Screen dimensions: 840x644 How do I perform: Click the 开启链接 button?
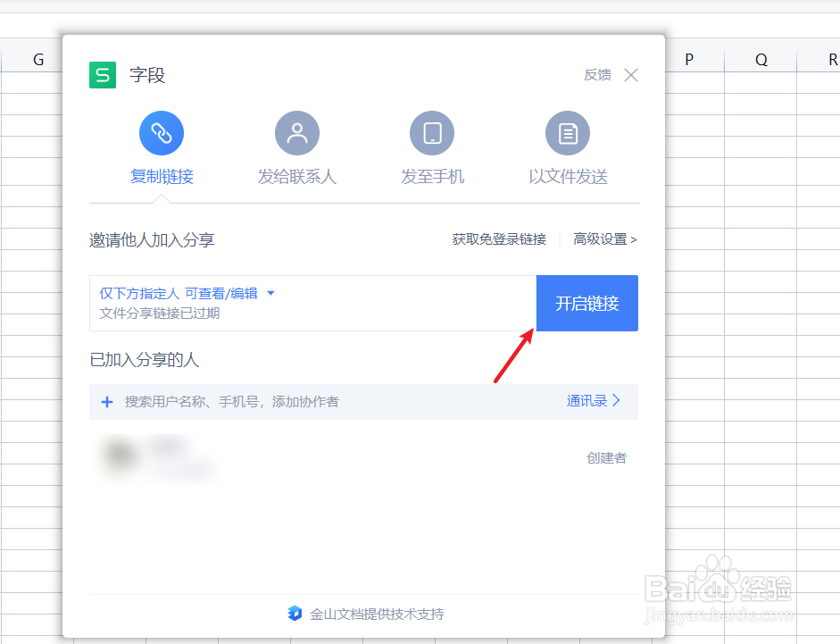coord(587,304)
